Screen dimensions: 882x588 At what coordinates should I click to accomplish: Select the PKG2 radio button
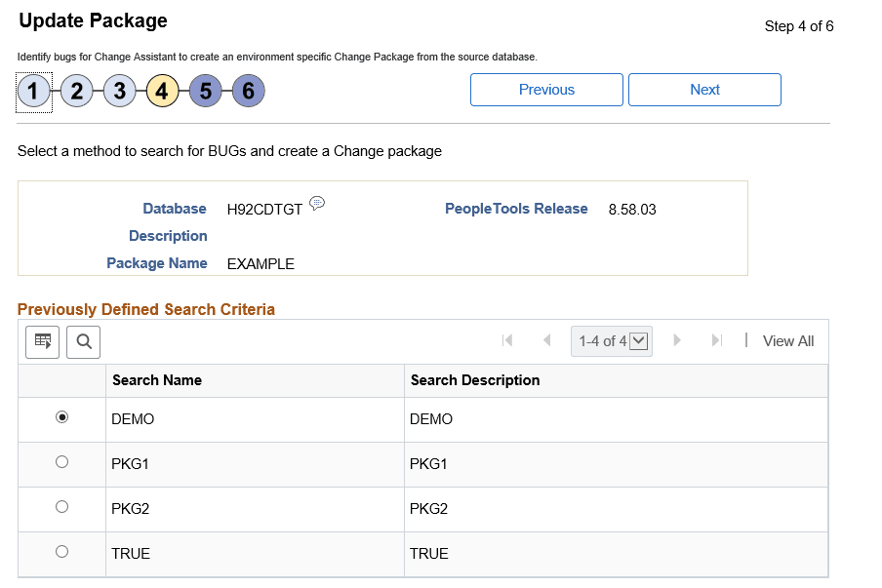61,506
